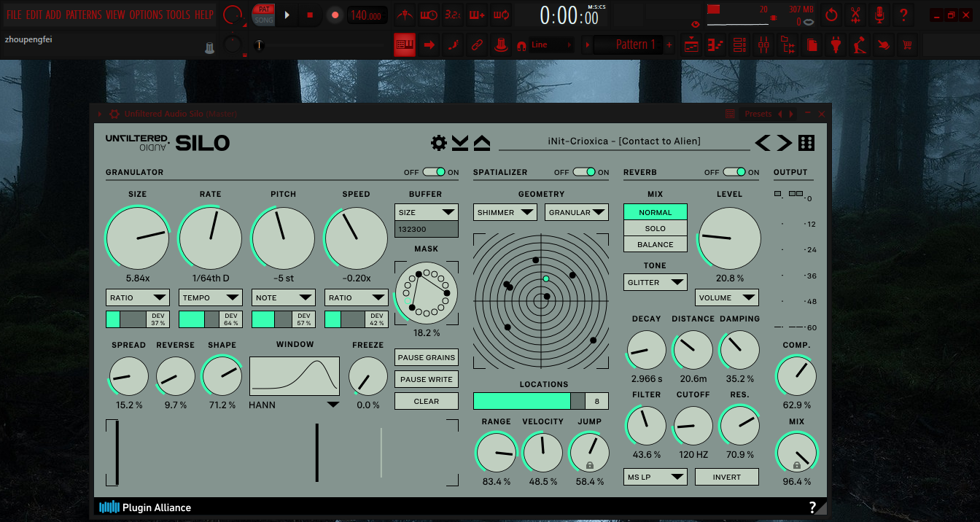Viewport: 980px width, 522px height.
Task: Open the FILE menu
Action: [x=14, y=15]
